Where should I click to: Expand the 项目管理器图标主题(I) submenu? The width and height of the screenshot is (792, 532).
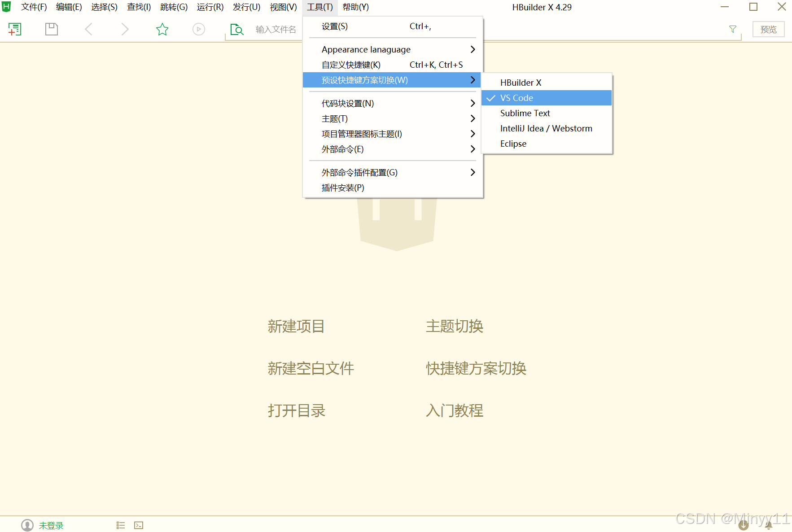pyautogui.click(x=392, y=134)
